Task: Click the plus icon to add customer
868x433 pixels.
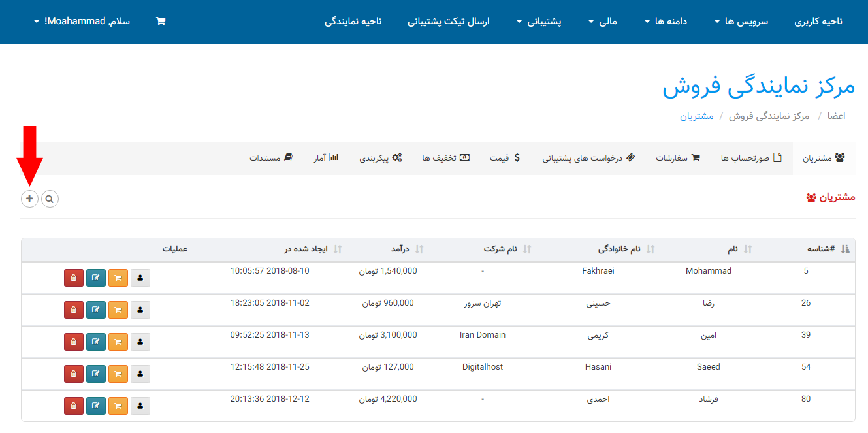Action: [x=29, y=199]
